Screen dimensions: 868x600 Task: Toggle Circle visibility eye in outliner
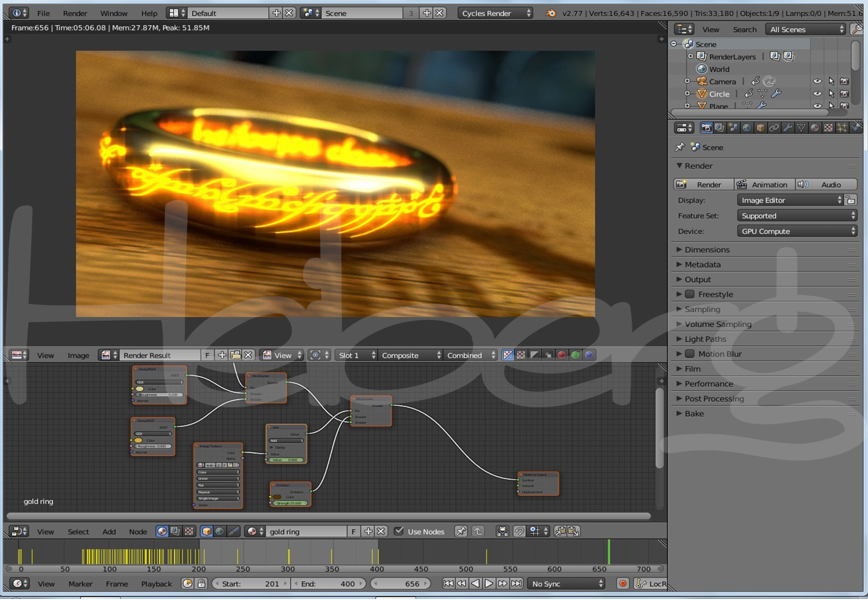click(817, 94)
